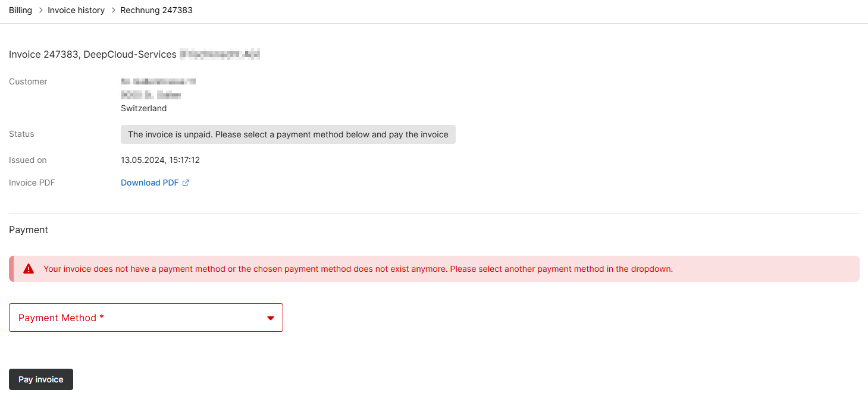The image size is (868, 402).
Task: Click the chevron after Billing breadcrumb
Action: [x=40, y=10]
